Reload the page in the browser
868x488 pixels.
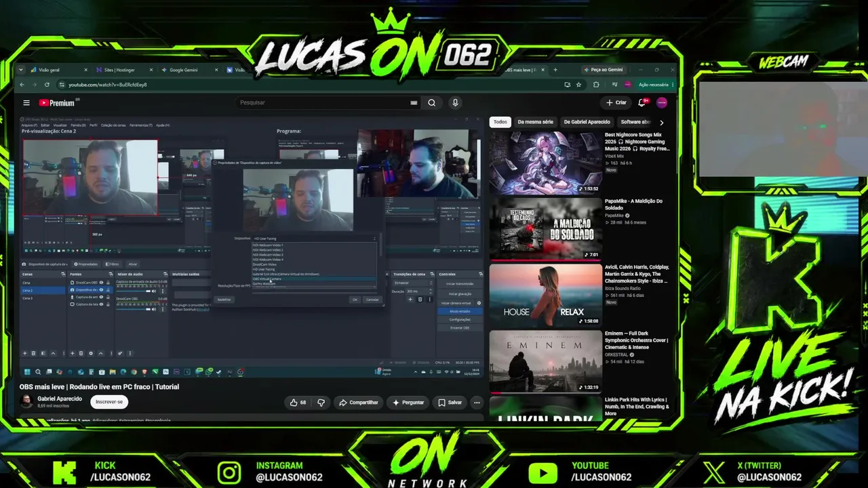(47, 85)
